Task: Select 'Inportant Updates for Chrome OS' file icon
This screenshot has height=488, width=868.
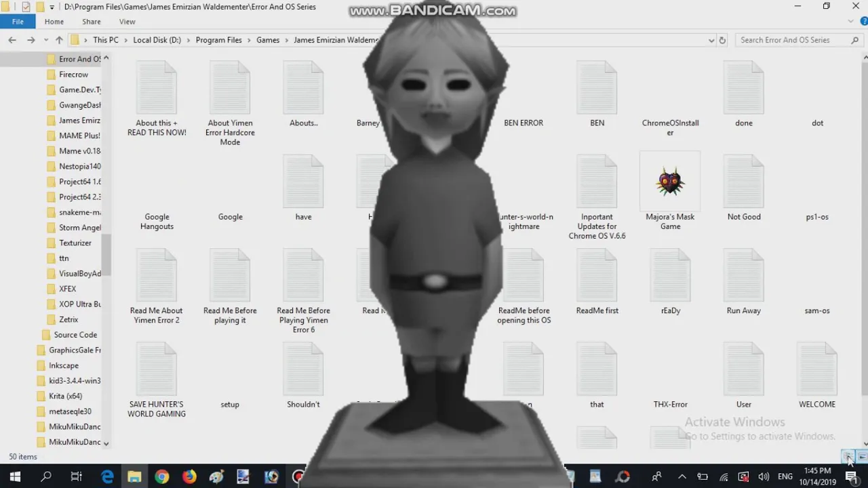Action: click(597, 182)
